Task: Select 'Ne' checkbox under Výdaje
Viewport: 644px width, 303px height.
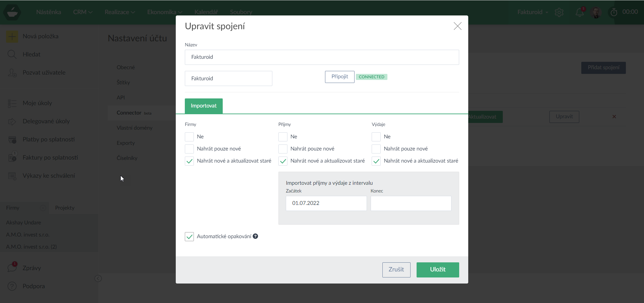Action: click(x=376, y=137)
